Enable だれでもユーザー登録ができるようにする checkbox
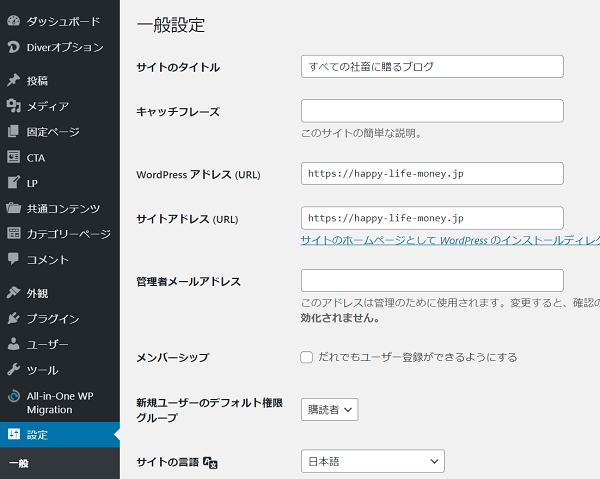The width and height of the screenshot is (600, 479). coord(306,357)
